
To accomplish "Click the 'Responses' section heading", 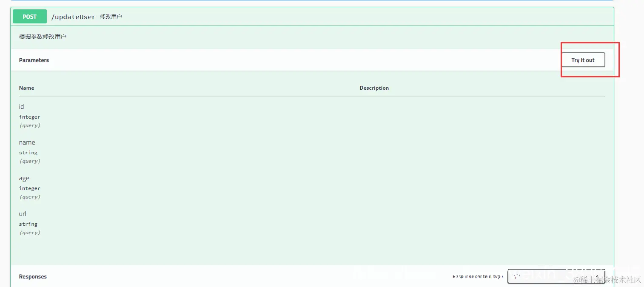I will (x=33, y=277).
